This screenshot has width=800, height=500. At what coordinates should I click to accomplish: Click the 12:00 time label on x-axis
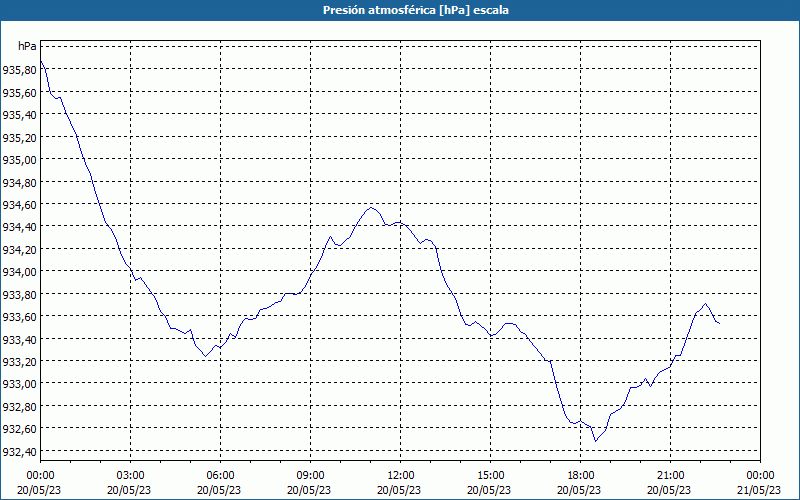401,476
